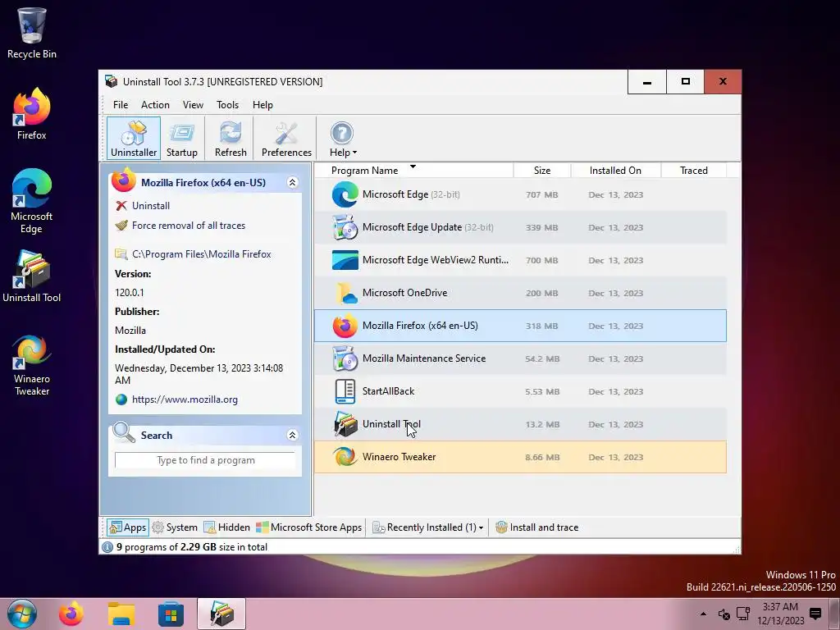
Task: Switch to the System tab
Action: pyautogui.click(x=175, y=527)
